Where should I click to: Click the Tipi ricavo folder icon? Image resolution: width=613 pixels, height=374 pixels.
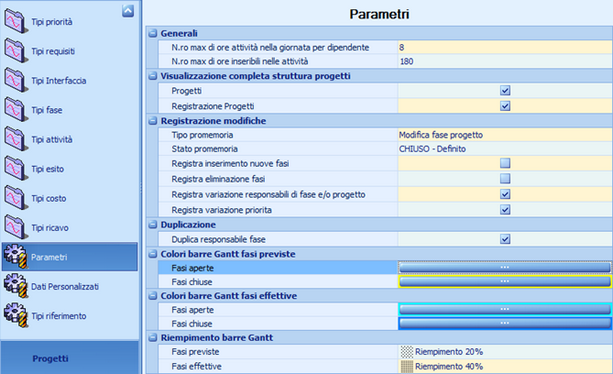pos(16,227)
